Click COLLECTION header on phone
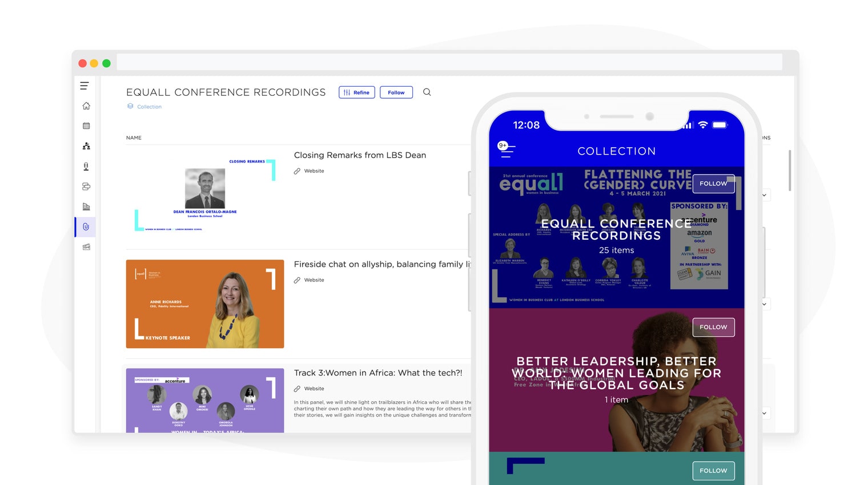 617,151
